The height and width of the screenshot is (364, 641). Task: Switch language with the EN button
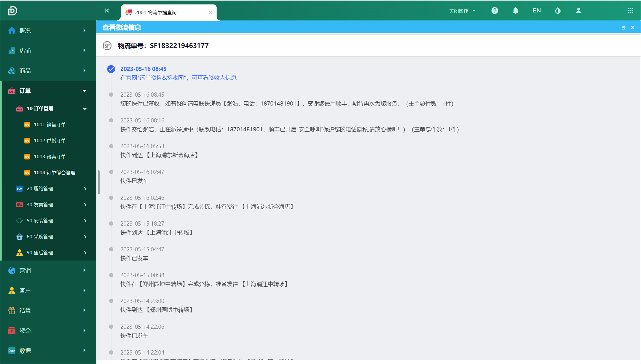(537, 11)
